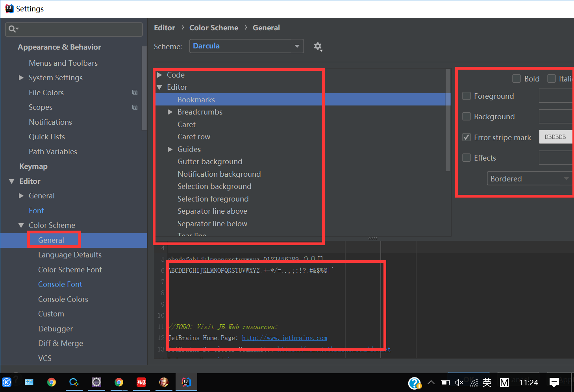
Task: Select the Caret row item
Action: pyautogui.click(x=194, y=137)
